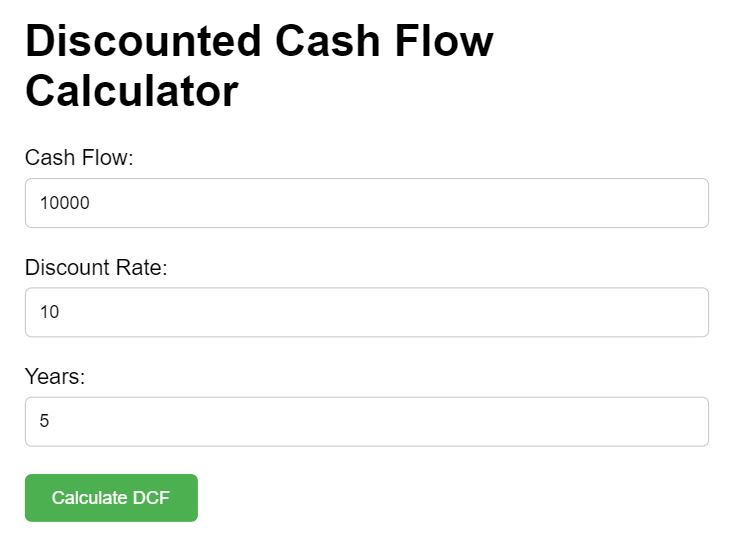Focus the Cash Flow input field

[366, 203]
